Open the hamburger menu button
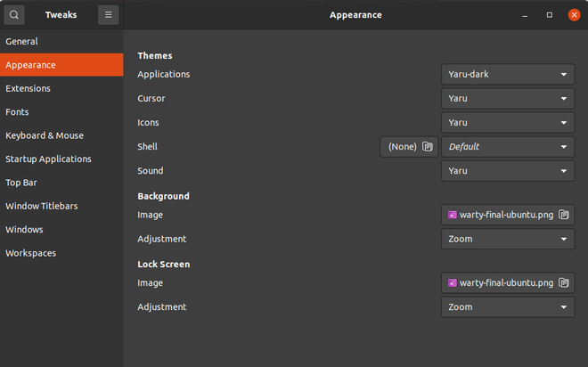The image size is (588, 367). (x=108, y=15)
